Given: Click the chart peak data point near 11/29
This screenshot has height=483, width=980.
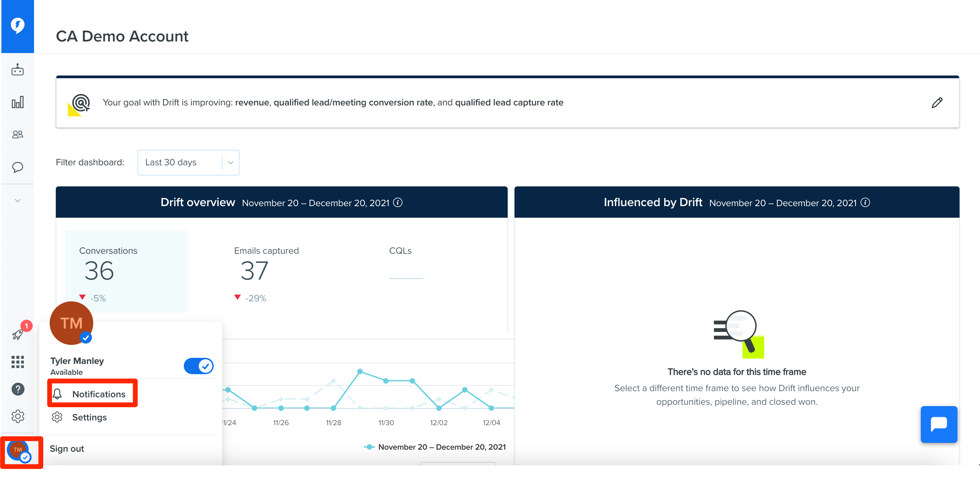Looking at the screenshot, I should pyautogui.click(x=360, y=371).
